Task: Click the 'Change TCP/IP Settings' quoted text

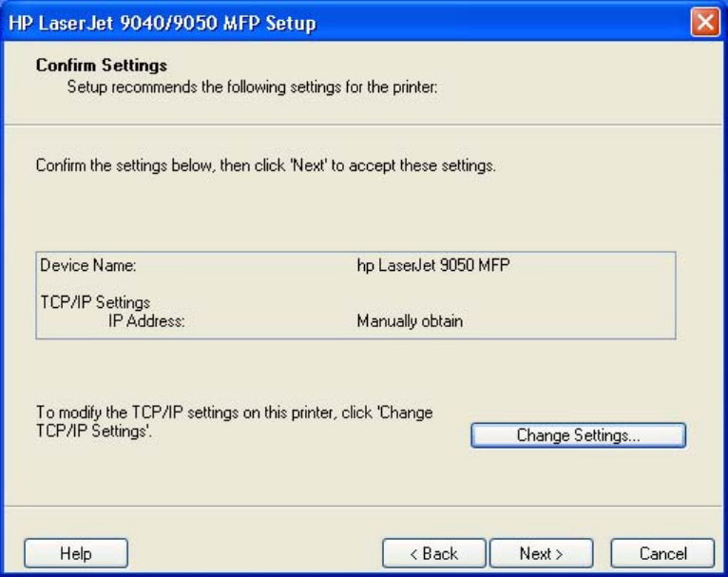Action: tap(236, 421)
